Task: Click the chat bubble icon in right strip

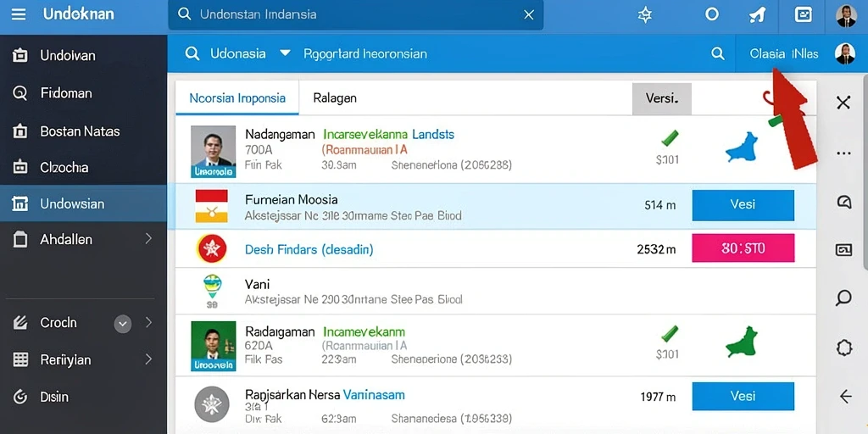Action: [843, 298]
